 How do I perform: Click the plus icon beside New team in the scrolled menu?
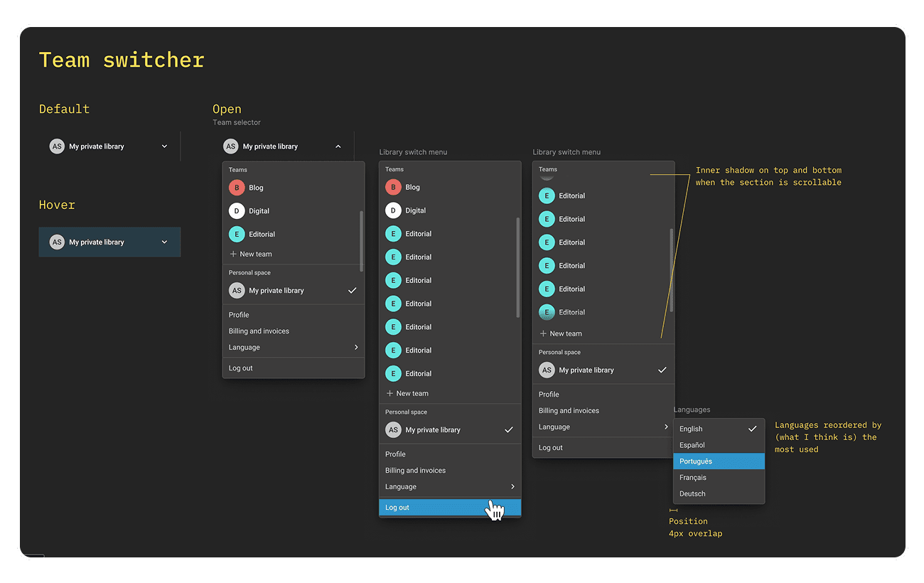[x=543, y=333]
